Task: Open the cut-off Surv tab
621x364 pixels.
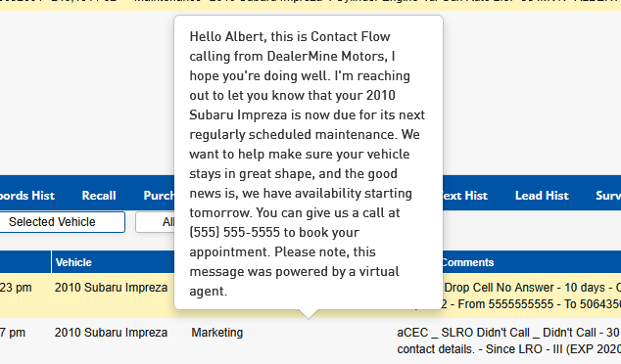Action: point(608,196)
